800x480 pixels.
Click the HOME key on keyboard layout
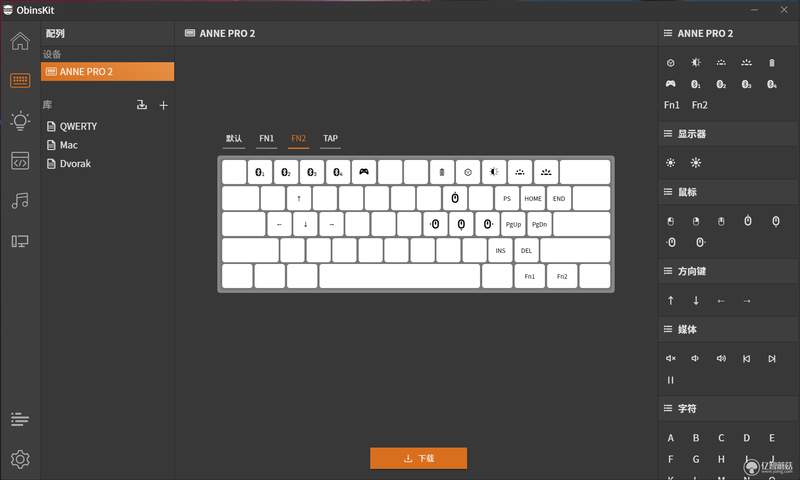point(533,198)
